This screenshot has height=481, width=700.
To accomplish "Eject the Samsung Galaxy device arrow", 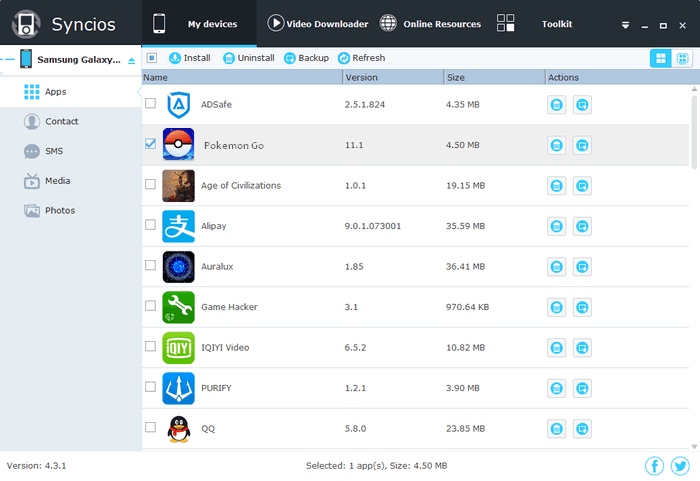I will (x=131, y=60).
